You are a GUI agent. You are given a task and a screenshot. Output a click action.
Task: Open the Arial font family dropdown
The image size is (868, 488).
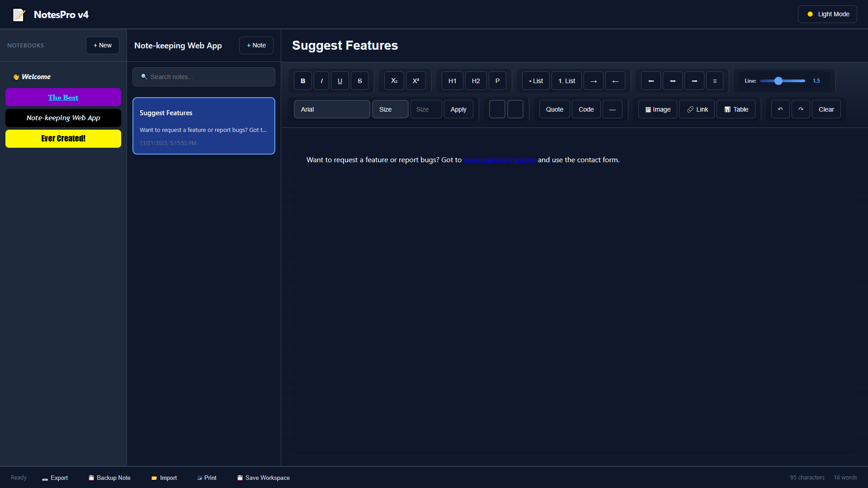[x=332, y=109]
